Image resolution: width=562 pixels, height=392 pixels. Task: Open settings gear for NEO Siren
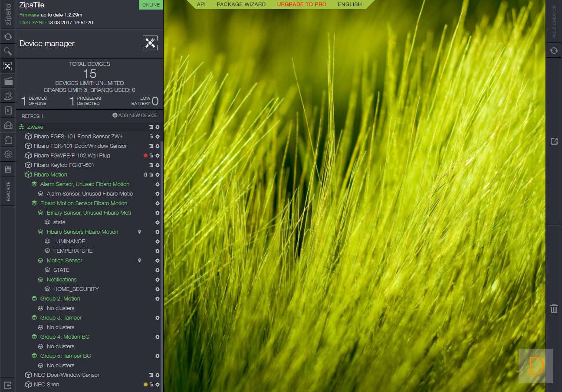tap(158, 385)
